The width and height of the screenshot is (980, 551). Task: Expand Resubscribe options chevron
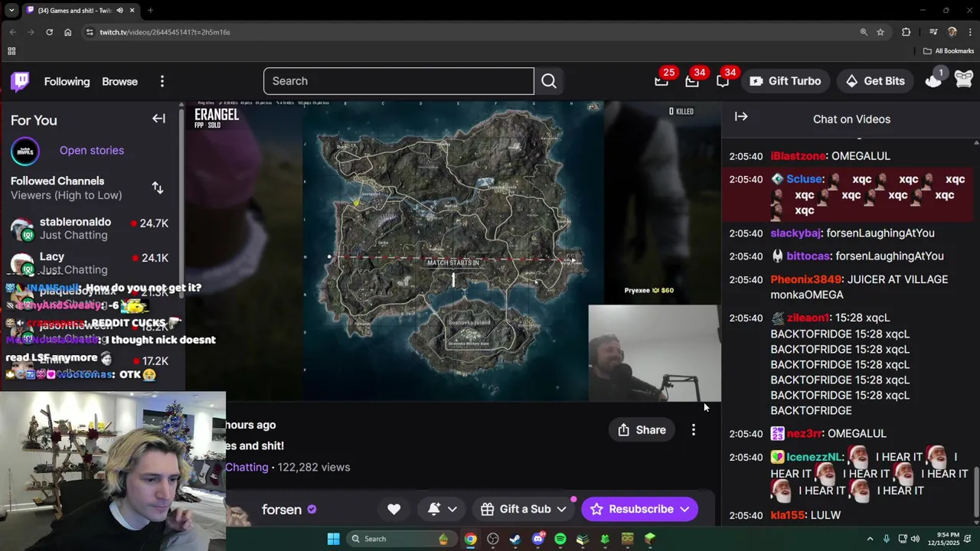pyautogui.click(x=684, y=509)
